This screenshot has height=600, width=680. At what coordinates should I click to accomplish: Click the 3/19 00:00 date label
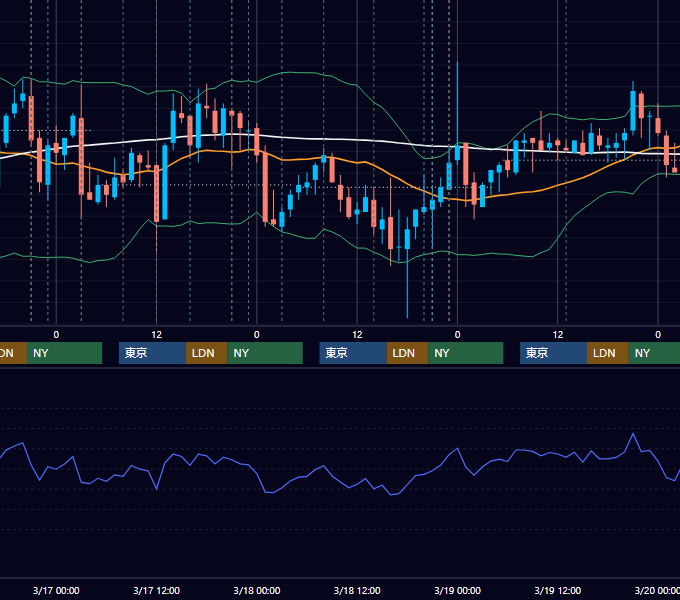point(458,590)
